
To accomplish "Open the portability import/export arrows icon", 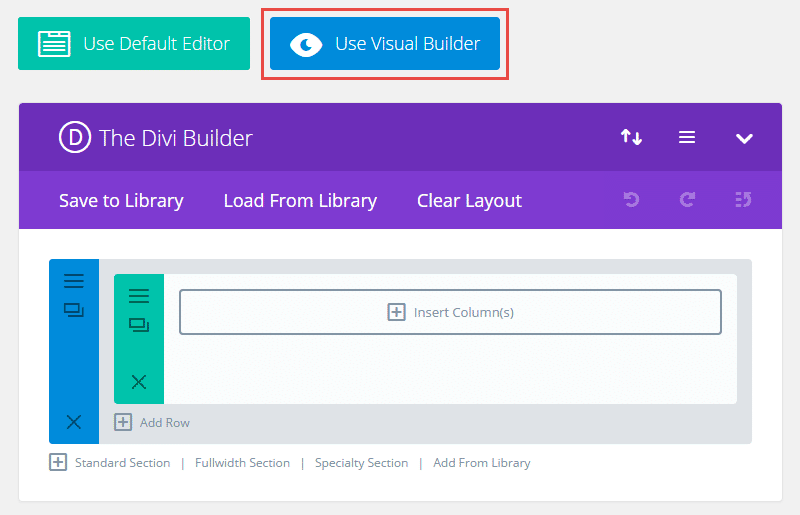I will 631,137.
